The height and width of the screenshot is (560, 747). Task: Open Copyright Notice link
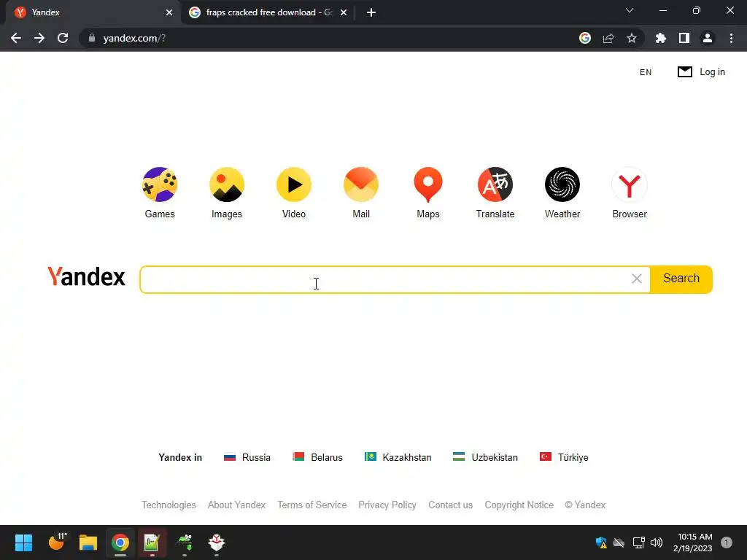[x=519, y=505]
